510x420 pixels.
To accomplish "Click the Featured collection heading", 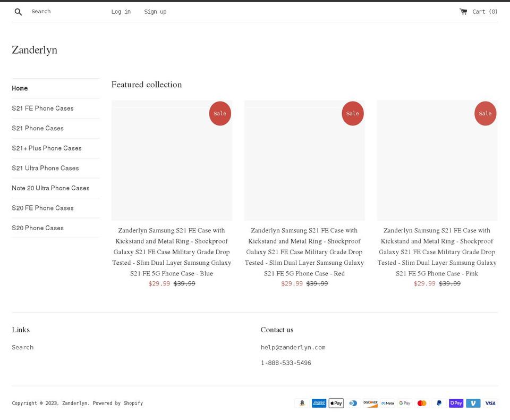I will [x=147, y=85].
